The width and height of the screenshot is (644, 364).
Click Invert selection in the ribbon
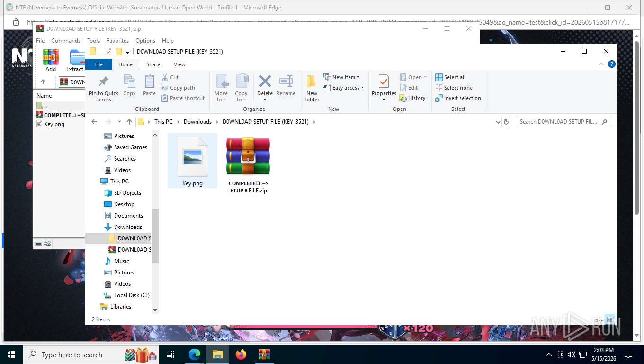[x=458, y=98]
